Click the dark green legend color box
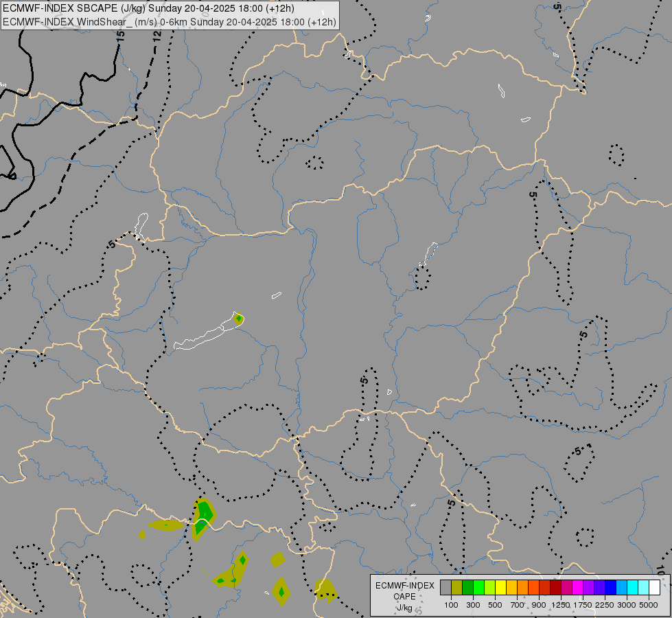 pyautogui.click(x=467, y=588)
